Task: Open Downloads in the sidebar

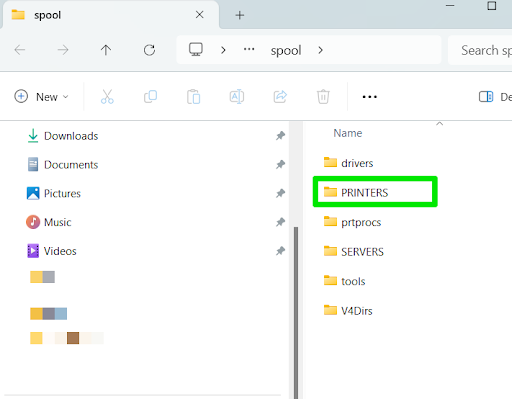Action: [x=63, y=136]
